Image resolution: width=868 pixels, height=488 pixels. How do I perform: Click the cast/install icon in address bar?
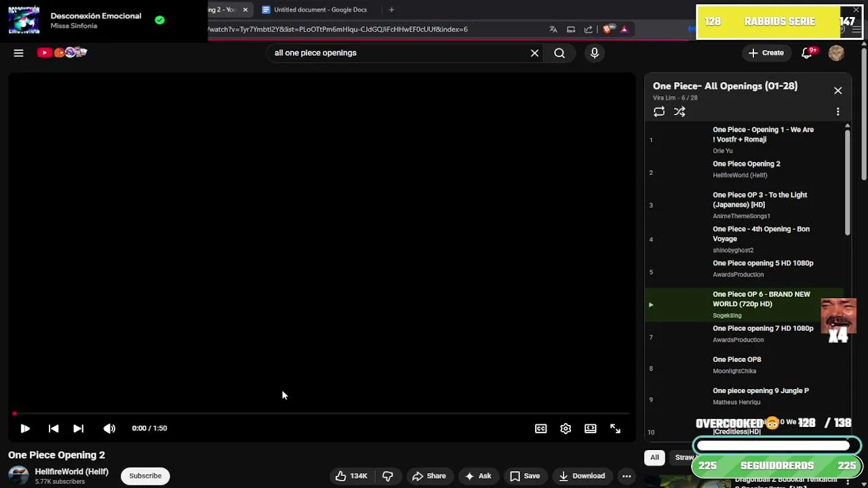571,29
